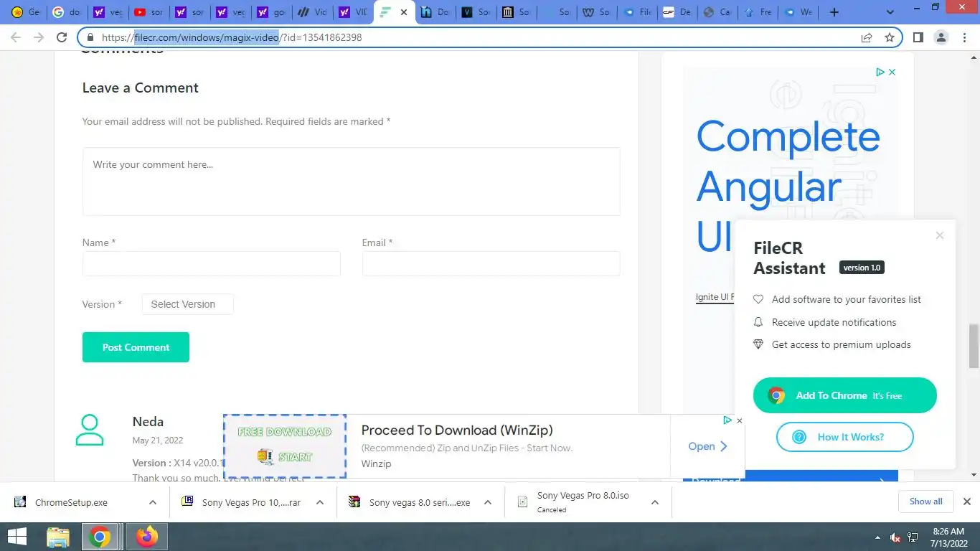Close the Angular UI ad with X
The height and width of the screenshot is (551, 980).
coord(892,72)
